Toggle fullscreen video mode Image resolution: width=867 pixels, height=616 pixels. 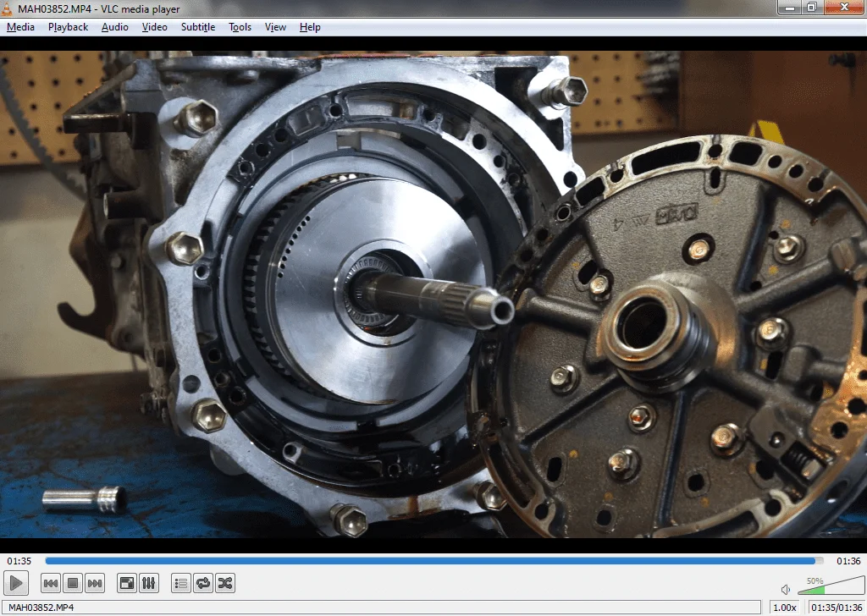(x=126, y=583)
